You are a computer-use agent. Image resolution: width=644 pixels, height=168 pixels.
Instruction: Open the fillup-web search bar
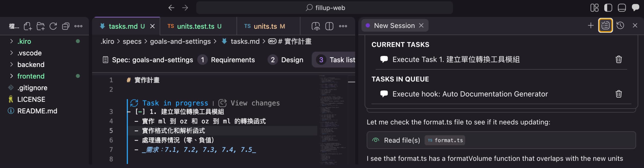coord(324,8)
